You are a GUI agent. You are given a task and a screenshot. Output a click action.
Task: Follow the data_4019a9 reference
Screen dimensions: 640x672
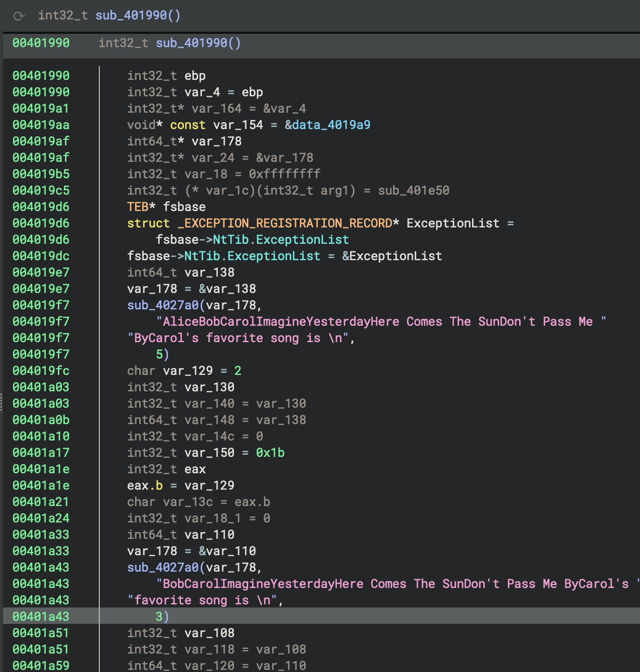(x=331, y=125)
